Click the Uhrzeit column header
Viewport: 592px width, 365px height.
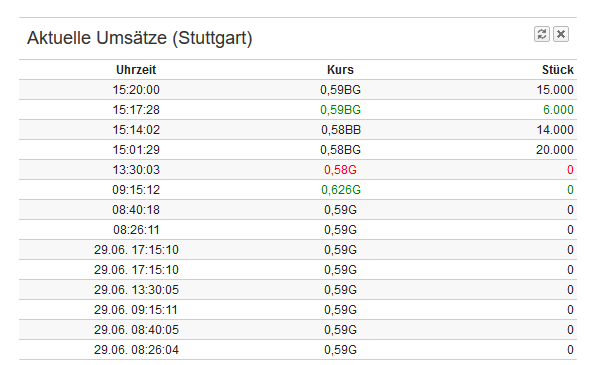[136, 70]
